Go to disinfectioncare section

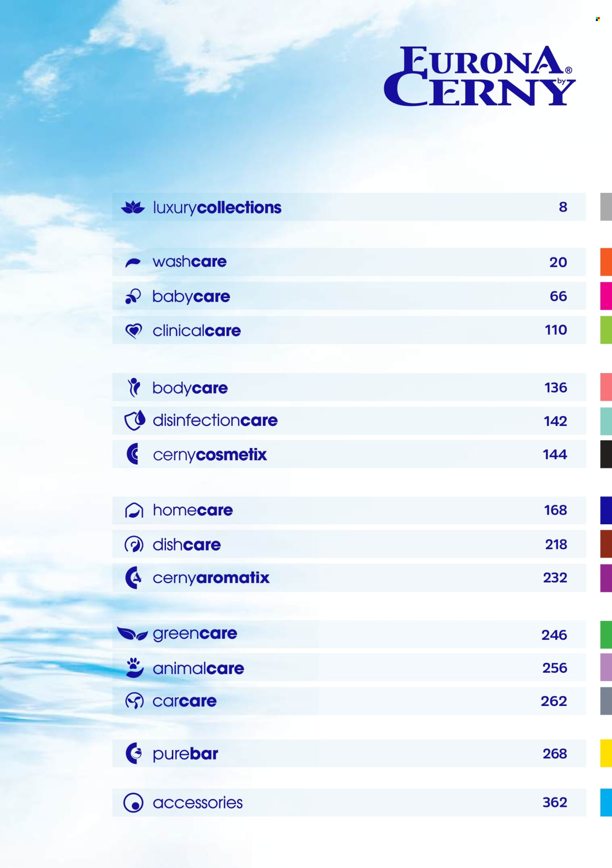[349, 421]
